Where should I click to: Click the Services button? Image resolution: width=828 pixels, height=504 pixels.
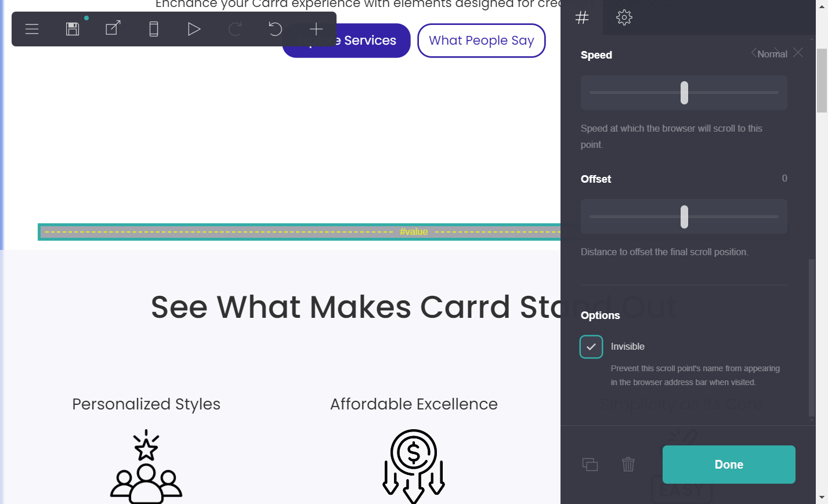pyautogui.click(x=346, y=41)
